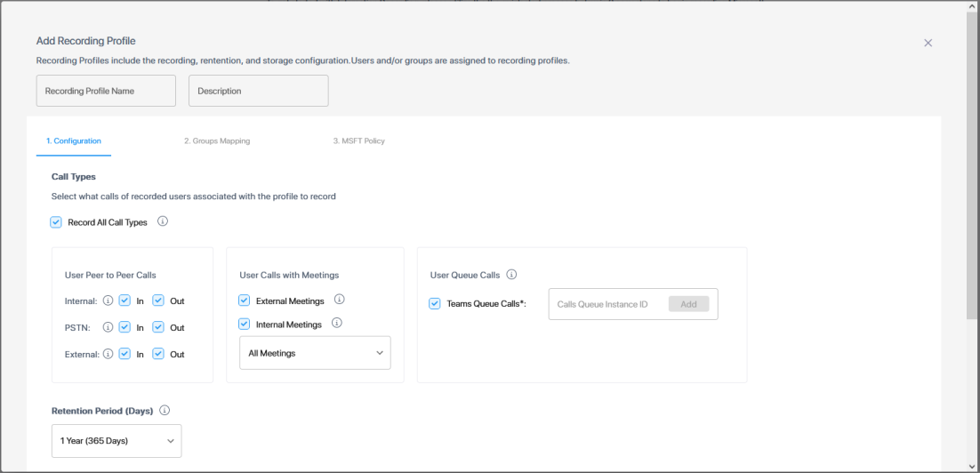The height and width of the screenshot is (473, 980).
Task: Click info icon beside External peer calls
Action: tap(108, 354)
